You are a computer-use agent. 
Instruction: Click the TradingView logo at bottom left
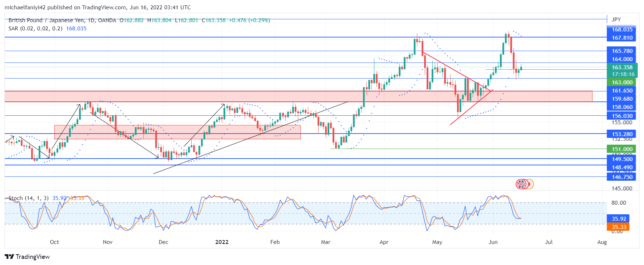point(27,257)
